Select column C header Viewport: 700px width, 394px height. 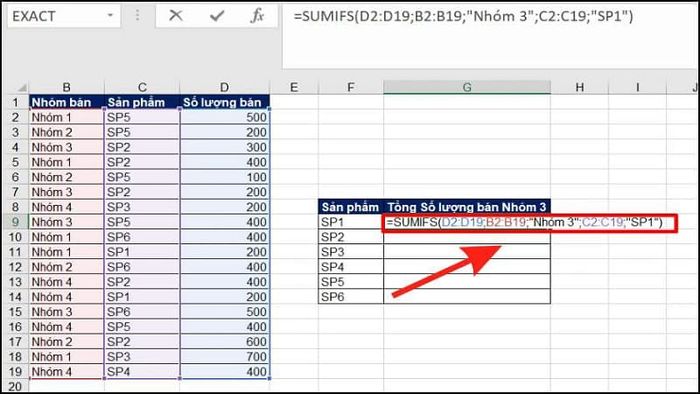[x=142, y=87]
